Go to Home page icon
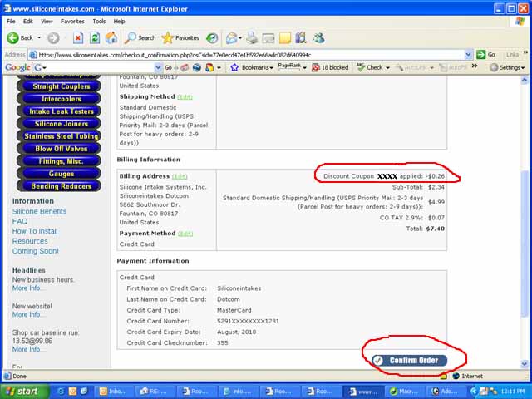The width and height of the screenshot is (532, 399). click(111, 37)
